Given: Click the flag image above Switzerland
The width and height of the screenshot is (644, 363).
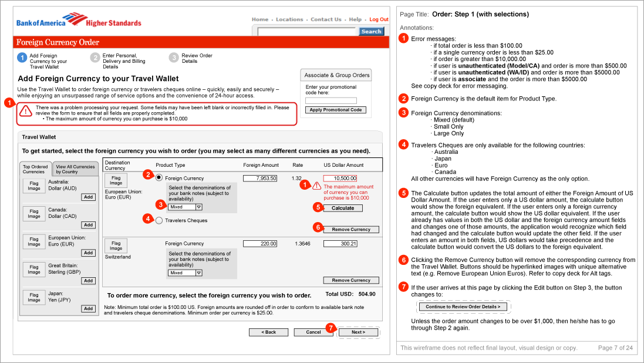Looking at the screenshot, I should click(x=116, y=246).
